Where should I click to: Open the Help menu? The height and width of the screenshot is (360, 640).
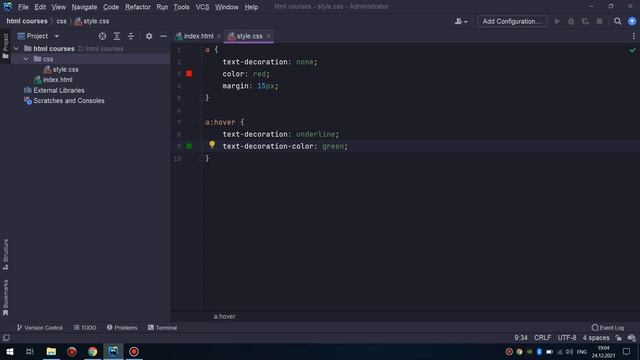(251, 7)
